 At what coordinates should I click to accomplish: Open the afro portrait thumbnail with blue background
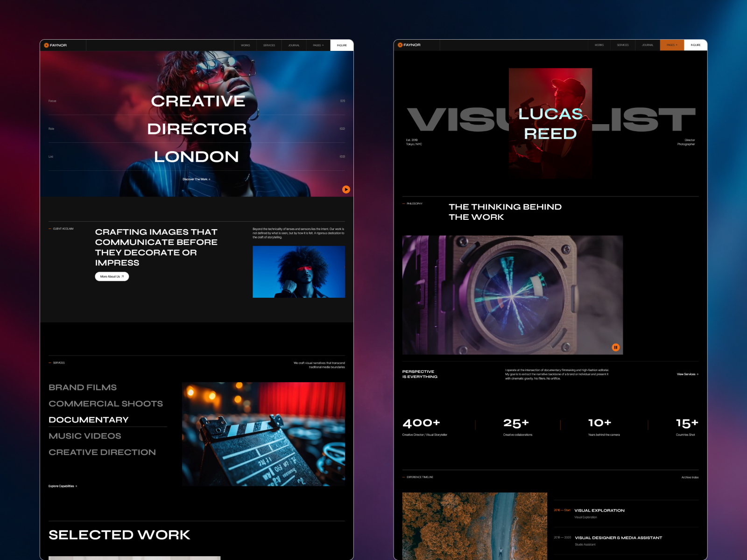(x=299, y=272)
